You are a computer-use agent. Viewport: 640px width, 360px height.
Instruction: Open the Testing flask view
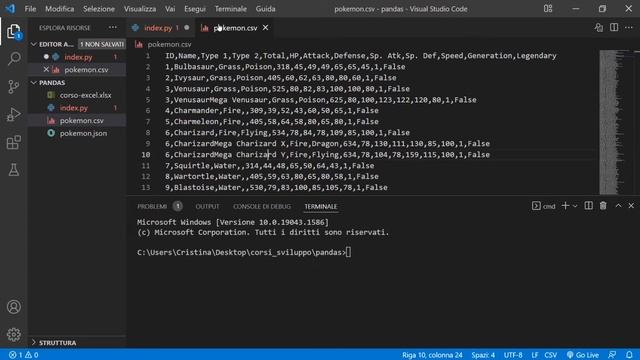(13, 170)
